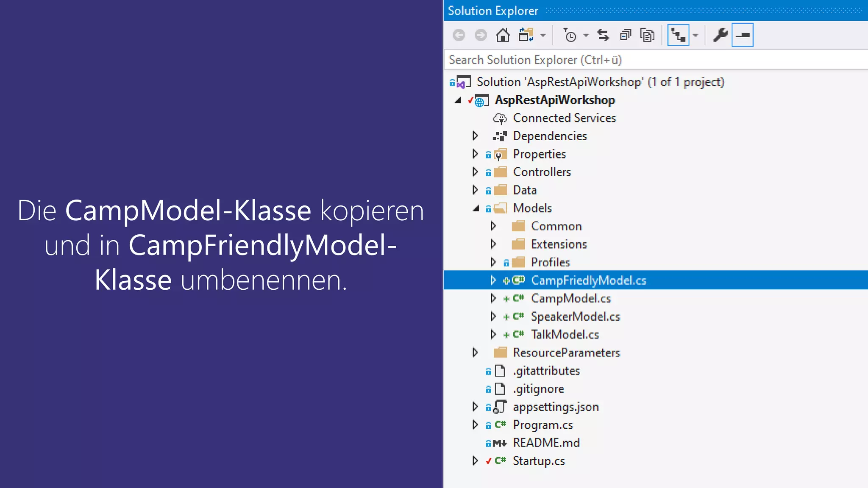868x488 pixels.
Task: Click the Home icon in Solution Explorer toolbar
Action: tap(503, 35)
